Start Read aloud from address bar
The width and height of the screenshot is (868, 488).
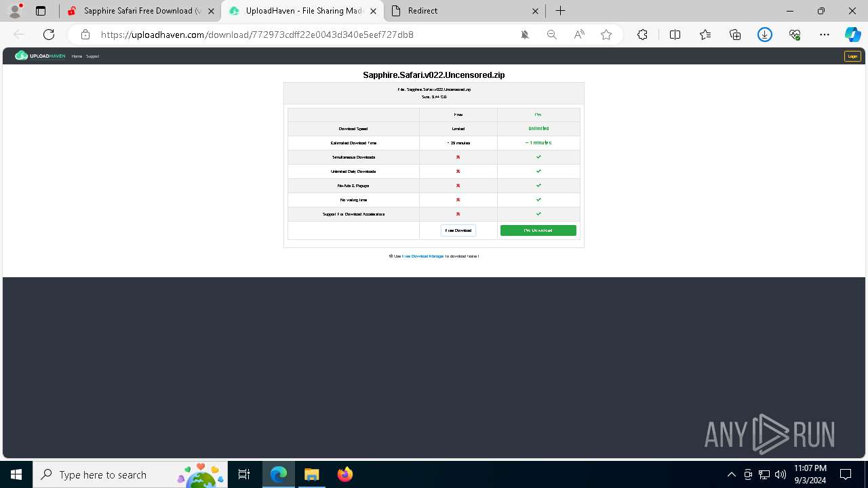pos(579,35)
